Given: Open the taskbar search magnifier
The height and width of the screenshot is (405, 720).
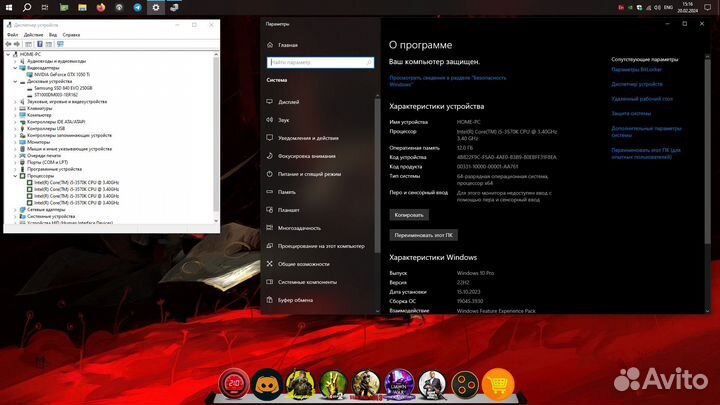Looking at the screenshot, I should (27, 7).
